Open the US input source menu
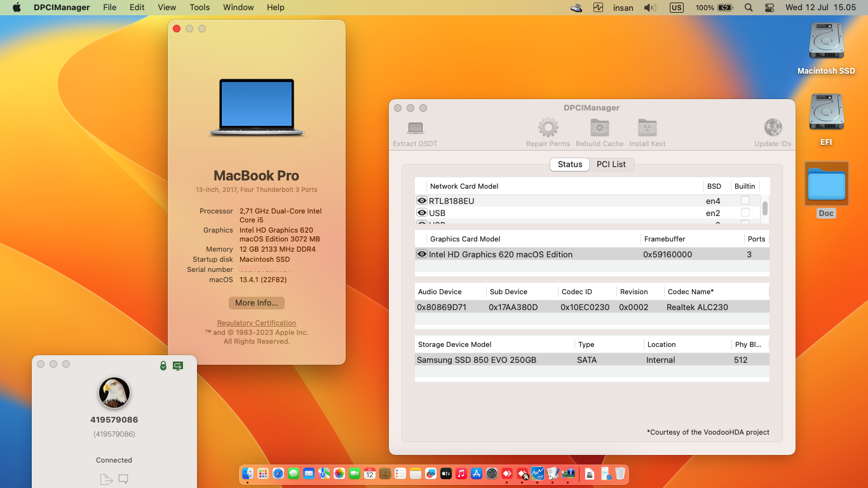This screenshot has width=868, height=488. [x=677, y=8]
